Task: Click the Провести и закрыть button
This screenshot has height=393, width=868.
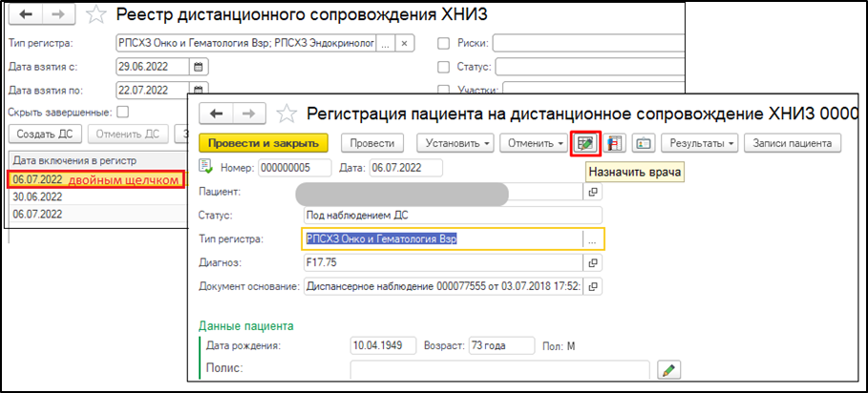Action: click(x=264, y=143)
